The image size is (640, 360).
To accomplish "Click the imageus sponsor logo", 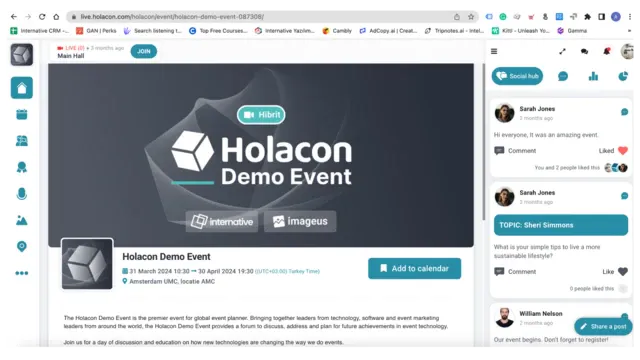I will coord(300,221).
